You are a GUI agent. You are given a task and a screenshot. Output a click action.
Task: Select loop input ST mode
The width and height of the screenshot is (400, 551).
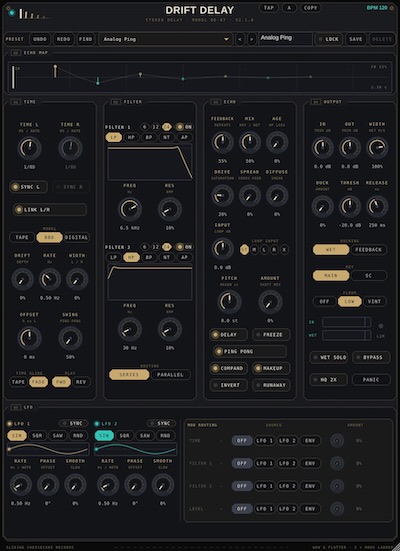tap(244, 249)
